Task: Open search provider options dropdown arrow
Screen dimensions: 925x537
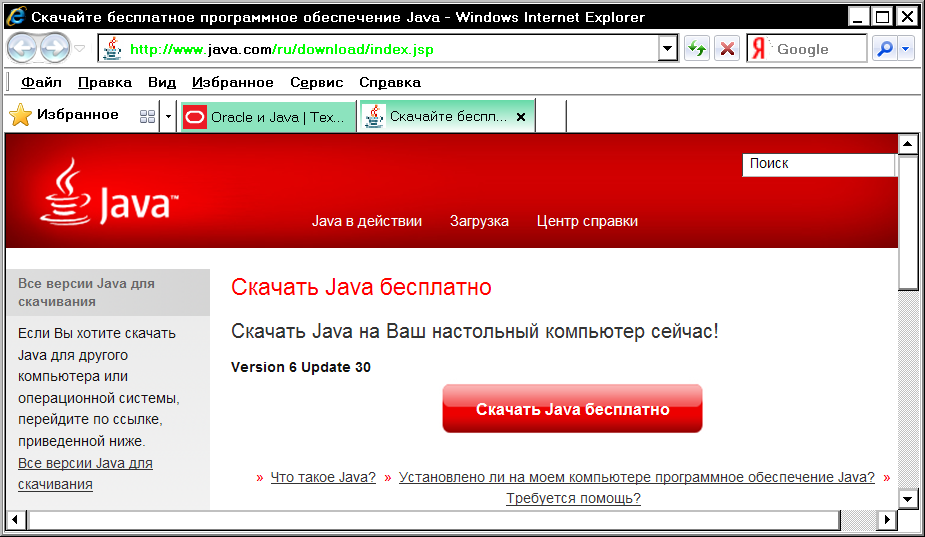Action: point(906,49)
